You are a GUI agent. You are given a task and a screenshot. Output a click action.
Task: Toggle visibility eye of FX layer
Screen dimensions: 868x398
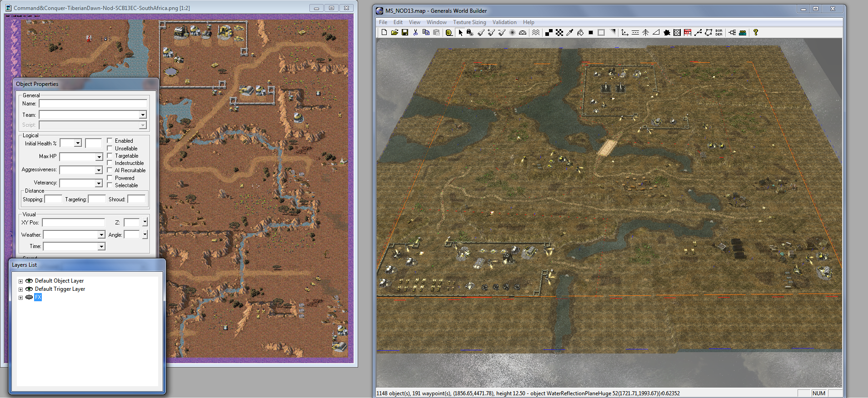coord(29,297)
